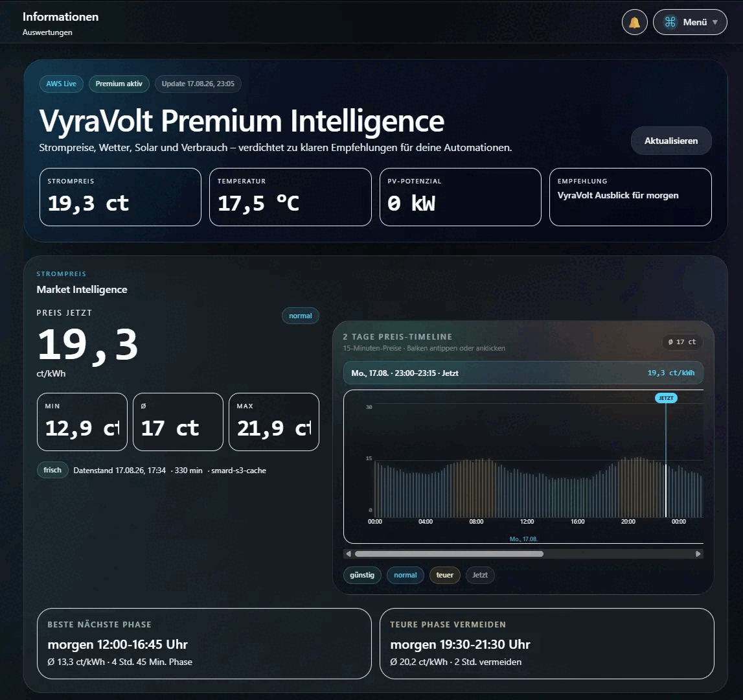Toggle the teuer legend filter
Image resolution: width=743 pixels, height=700 pixels.
point(444,576)
